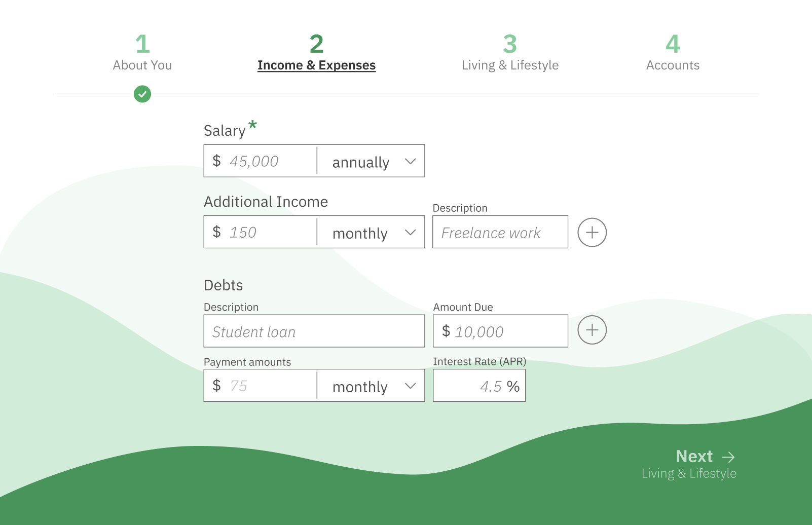This screenshot has width=812, height=525.
Task: Open the Salary frequency dropdown showing annually
Action: (371, 161)
